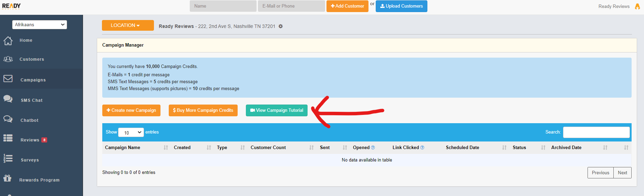This screenshot has width=644, height=196.
Task: Click the Campaigns envelope icon
Action: point(8,79)
